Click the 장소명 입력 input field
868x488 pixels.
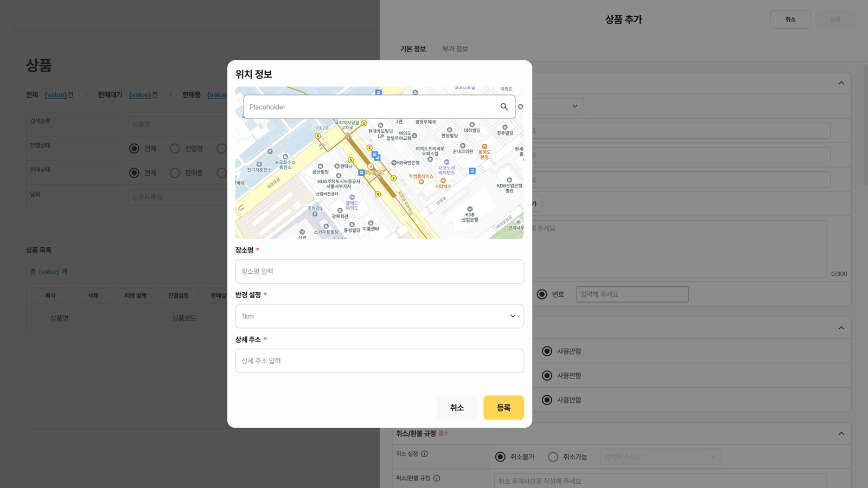click(x=380, y=271)
